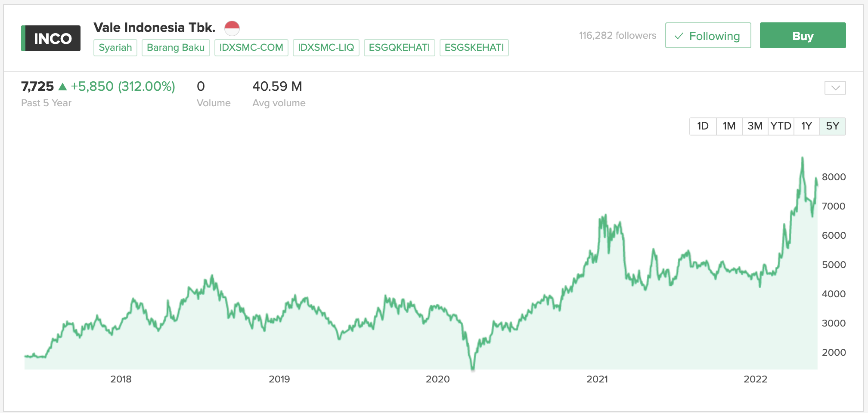The height and width of the screenshot is (413, 868).
Task: Click the 116,282 followers link
Action: (617, 36)
